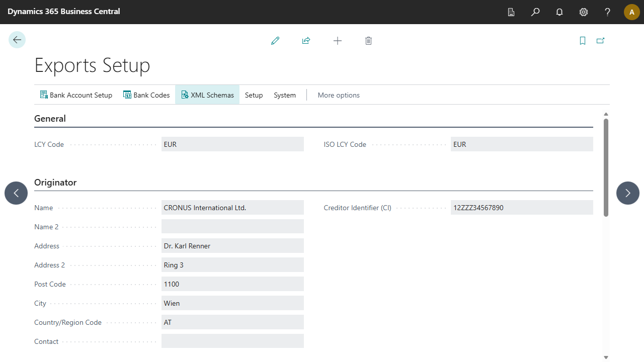Screen dimensions: 644x362
Task: Click the bookmark icon
Action: [583, 41]
